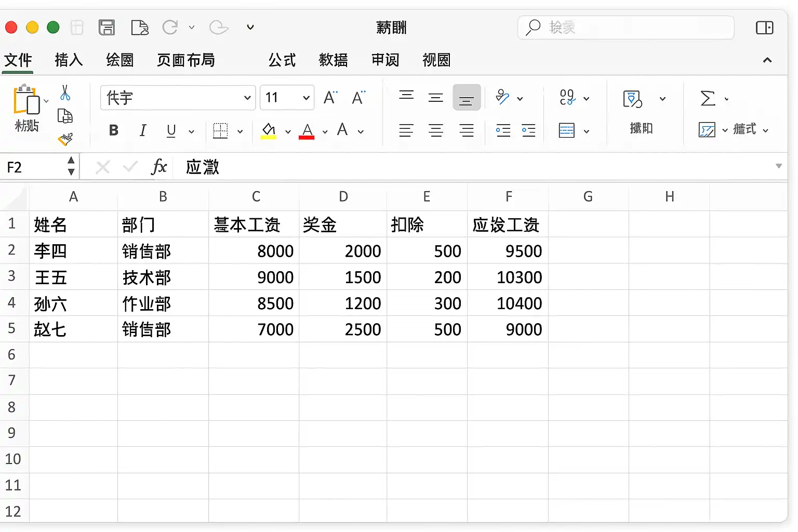The height and width of the screenshot is (532, 798).
Task: Open the quick access toolbar customize chevron
Action: click(x=250, y=27)
